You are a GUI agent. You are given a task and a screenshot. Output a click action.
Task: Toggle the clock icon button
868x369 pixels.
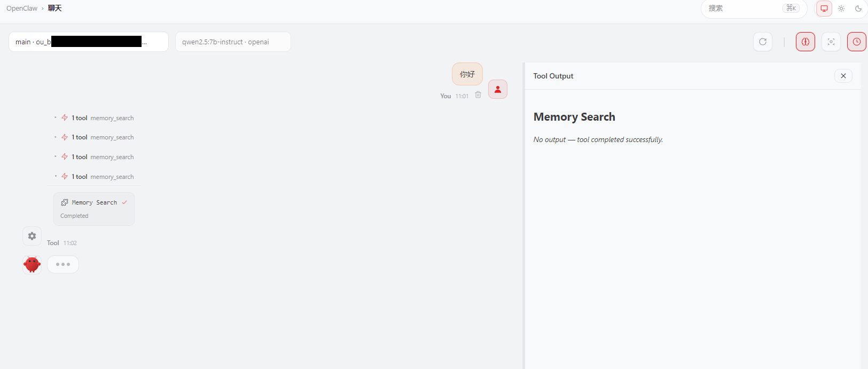[x=857, y=42]
